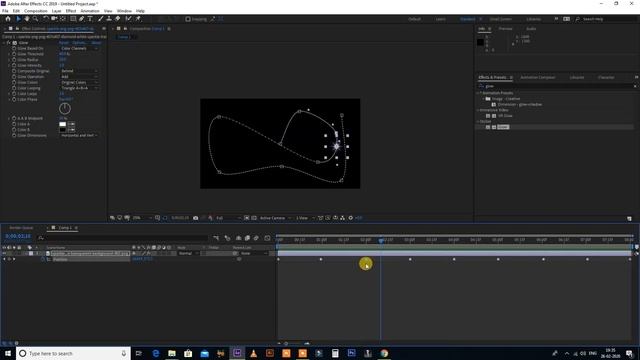Select the Rotation tool
The image size is (640, 360).
[46, 19]
